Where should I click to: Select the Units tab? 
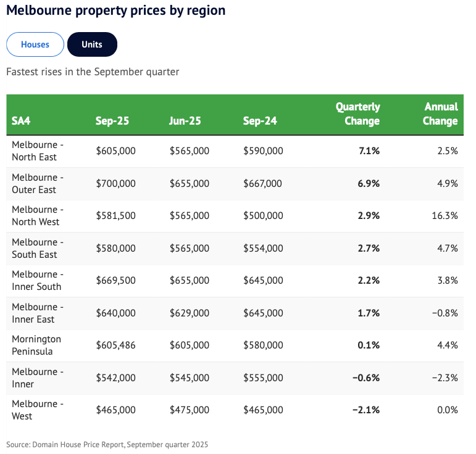(92, 44)
